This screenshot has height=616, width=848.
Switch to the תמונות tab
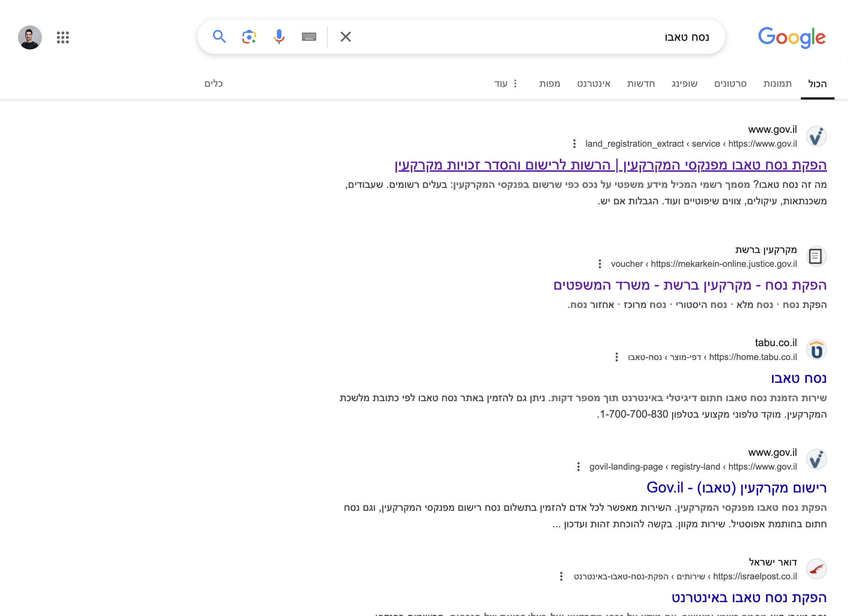(x=777, y=83)
